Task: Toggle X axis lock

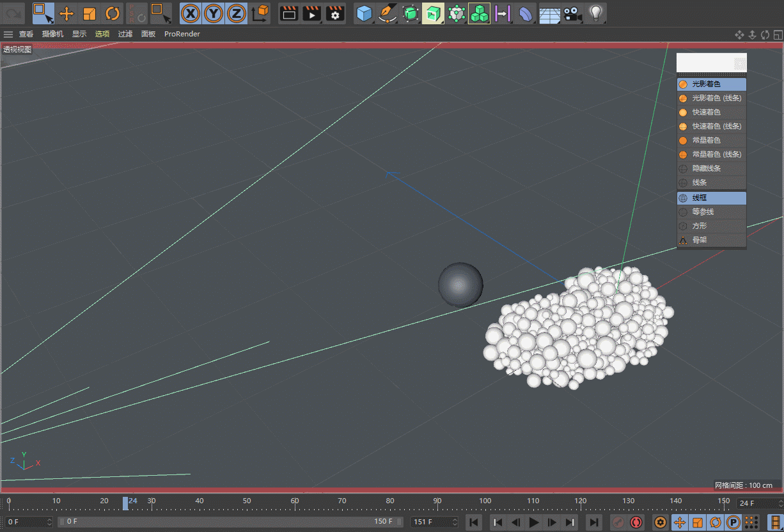Action: [x=191, y=13]
